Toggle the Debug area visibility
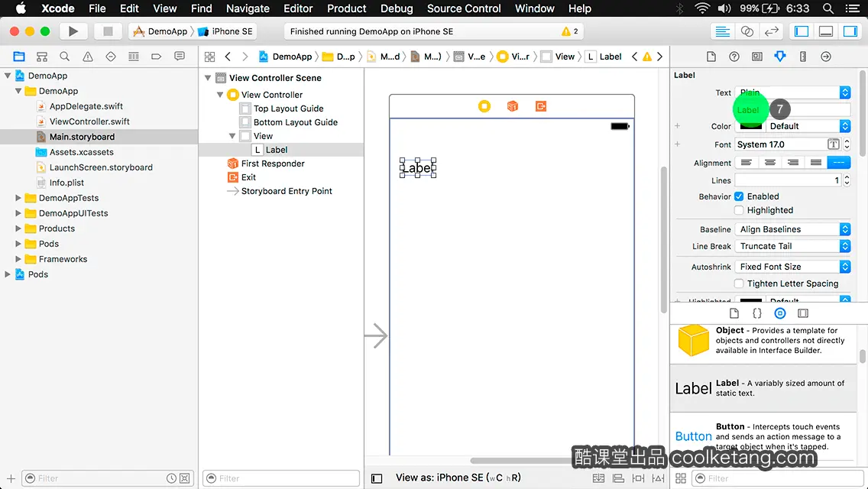Screen dimensions: 868x489 tap(826, 31)
